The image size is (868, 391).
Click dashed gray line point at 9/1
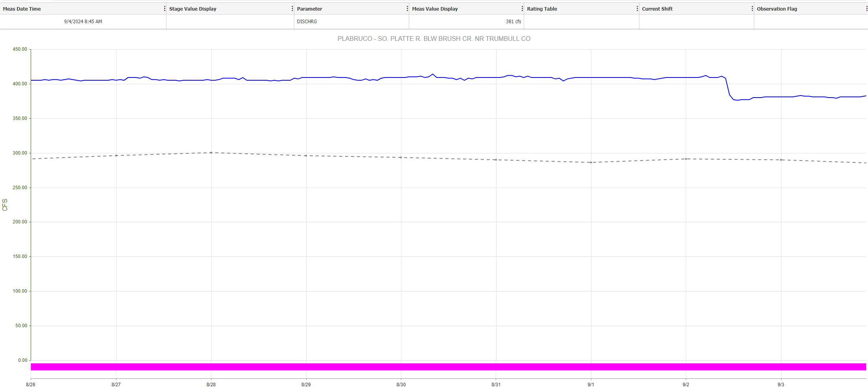(591, 162)
